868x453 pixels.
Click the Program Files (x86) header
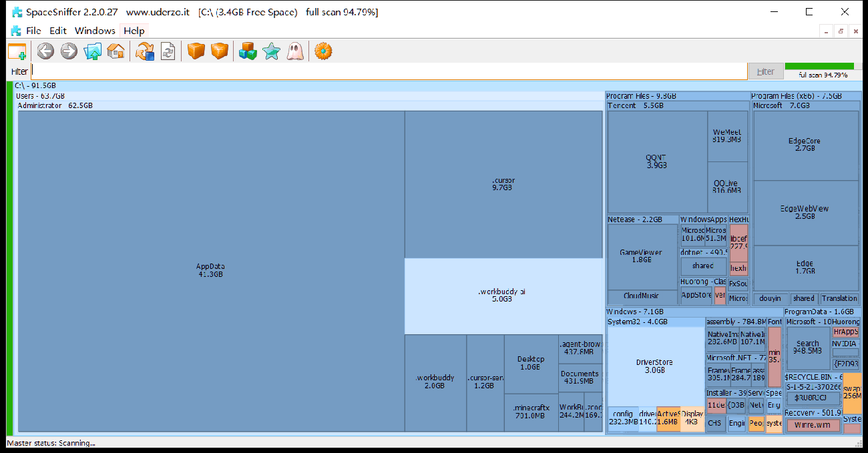pyautogui.click(x=806, y=96)
